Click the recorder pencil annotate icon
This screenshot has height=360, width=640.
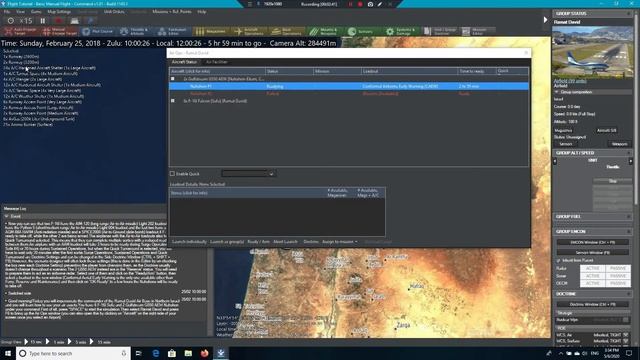click(x=380, y=4)
